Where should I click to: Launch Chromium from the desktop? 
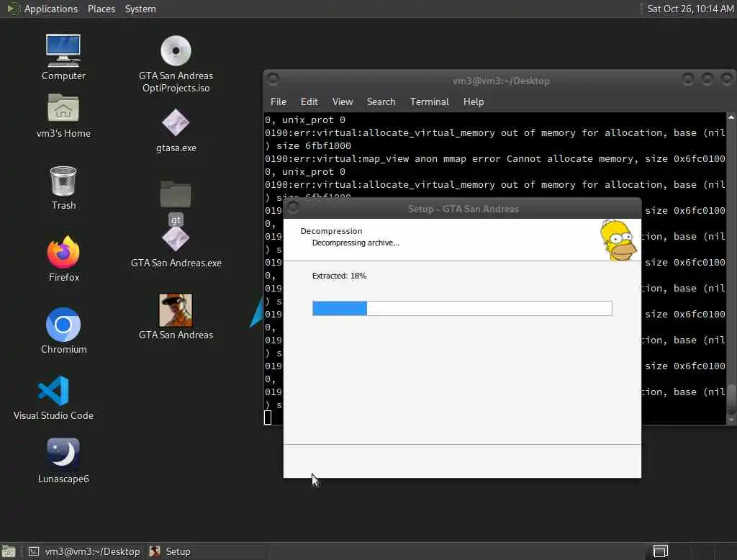click(x=63, y=330)
